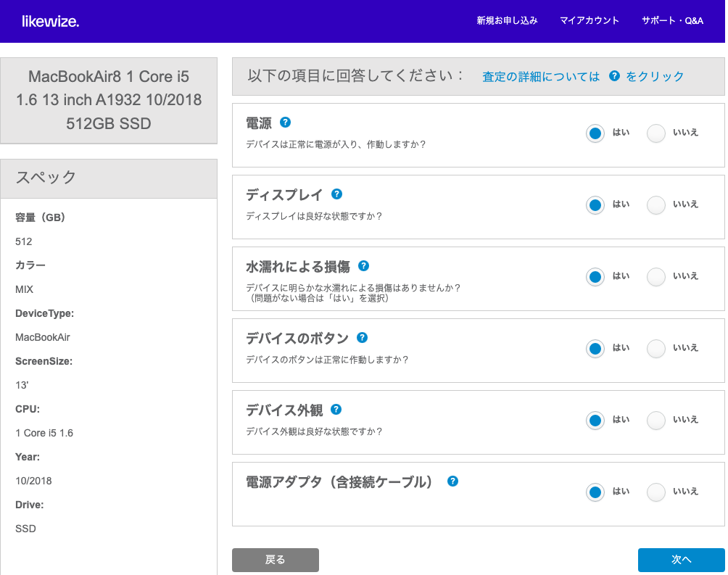Screen dimensions: 728x575
Task: Click the 13' screen size value
Action: coord(22,385)
